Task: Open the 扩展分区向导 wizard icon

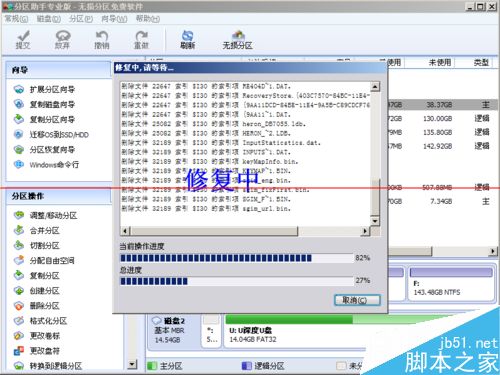Action: click(19, 89)
